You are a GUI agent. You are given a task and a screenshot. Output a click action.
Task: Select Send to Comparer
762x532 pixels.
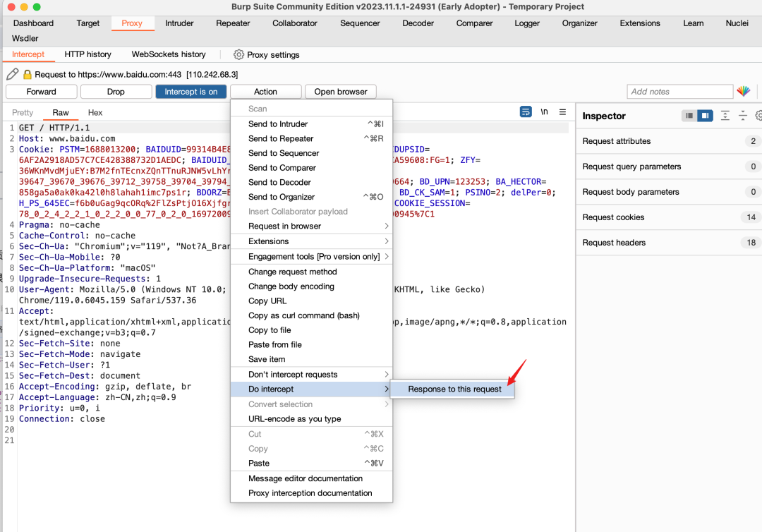click(x=312, y=168)
